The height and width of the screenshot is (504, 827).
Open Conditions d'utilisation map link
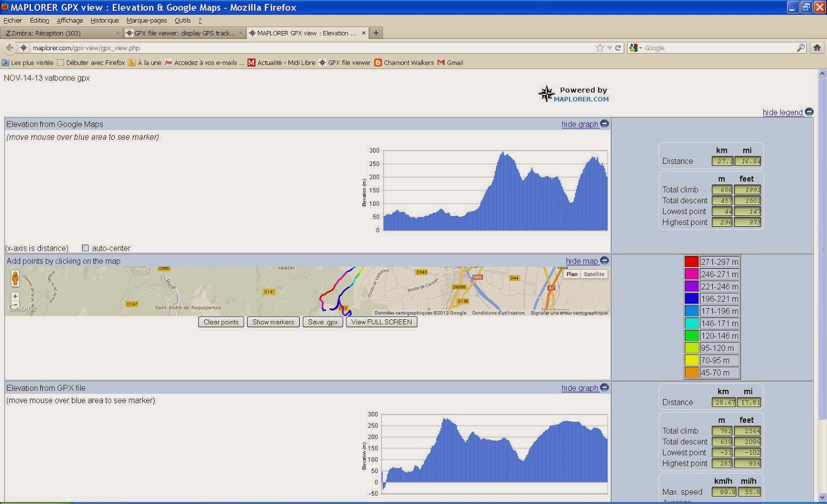pos(498,313)
